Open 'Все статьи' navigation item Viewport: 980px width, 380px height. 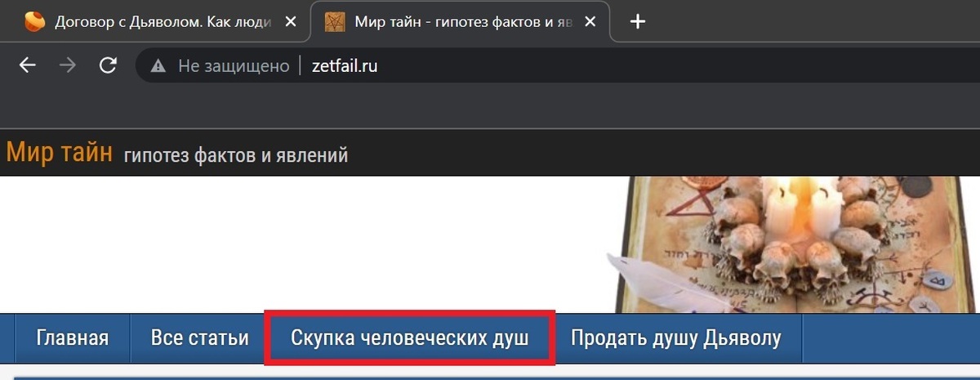199,338
